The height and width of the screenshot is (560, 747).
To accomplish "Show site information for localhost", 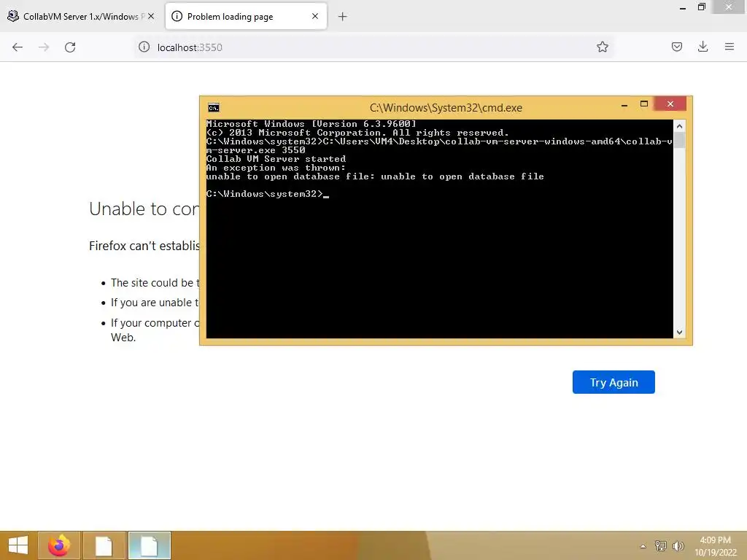I will [144, 47].
